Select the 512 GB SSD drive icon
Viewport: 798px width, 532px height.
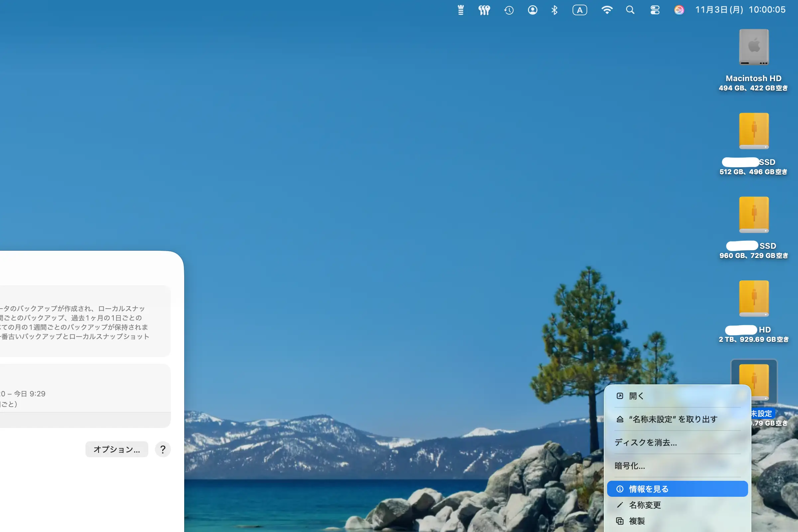click(753, 131)
